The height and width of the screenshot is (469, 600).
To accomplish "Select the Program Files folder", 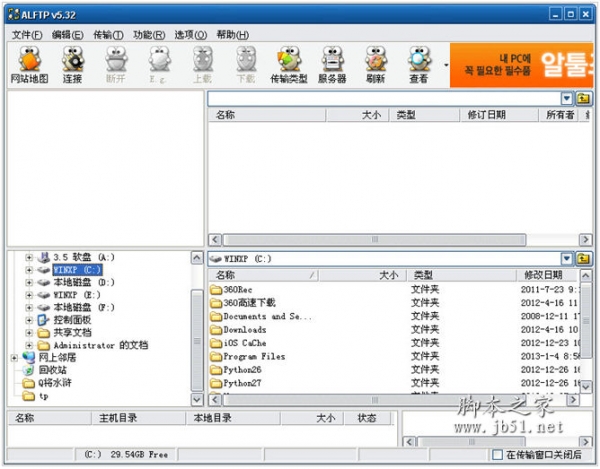I will [248, 357].
